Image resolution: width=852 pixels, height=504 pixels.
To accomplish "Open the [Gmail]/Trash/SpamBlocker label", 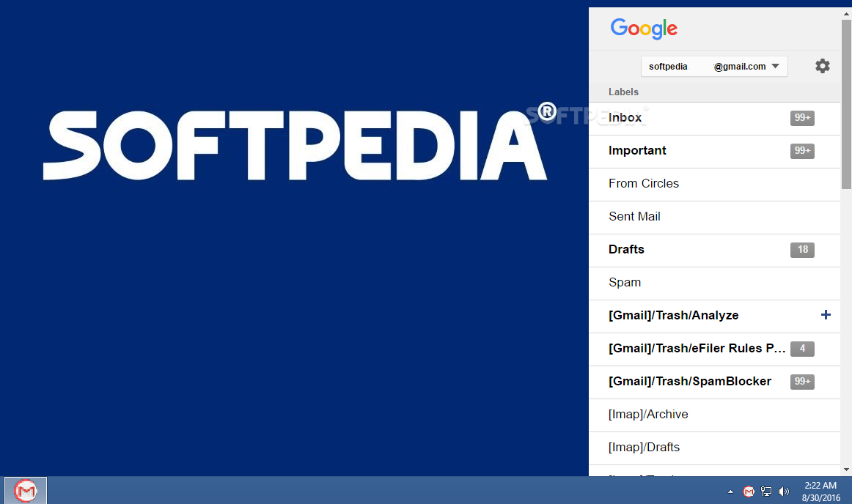I will pyautogui.click(x=715, y=382).
